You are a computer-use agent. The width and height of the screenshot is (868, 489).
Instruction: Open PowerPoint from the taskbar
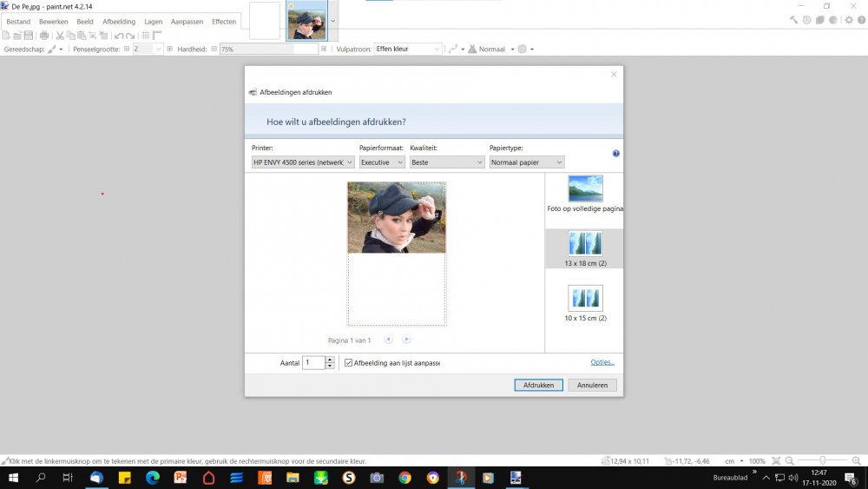tap(181, 478)
